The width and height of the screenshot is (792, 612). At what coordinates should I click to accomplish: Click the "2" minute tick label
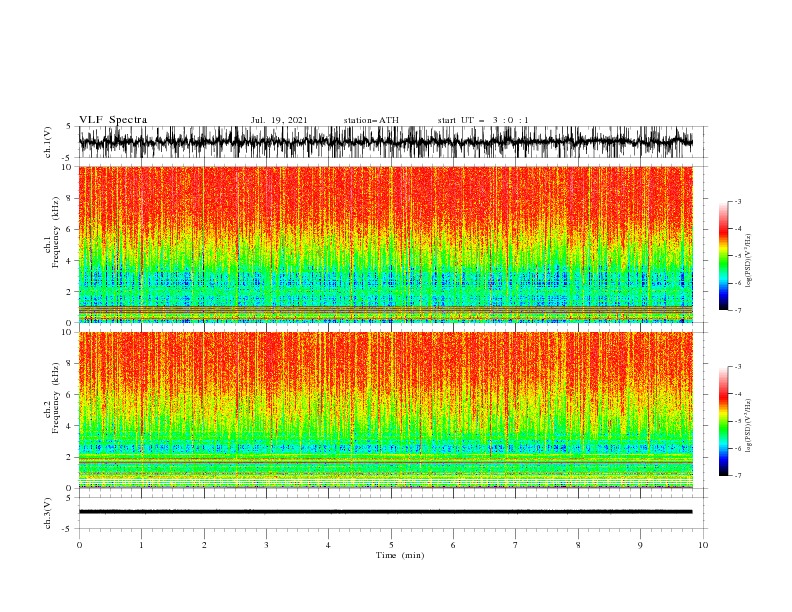tap(204, 545)
